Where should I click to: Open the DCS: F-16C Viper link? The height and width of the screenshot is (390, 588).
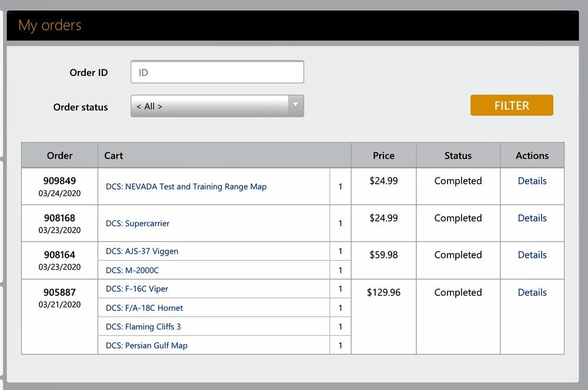(137, 289)
